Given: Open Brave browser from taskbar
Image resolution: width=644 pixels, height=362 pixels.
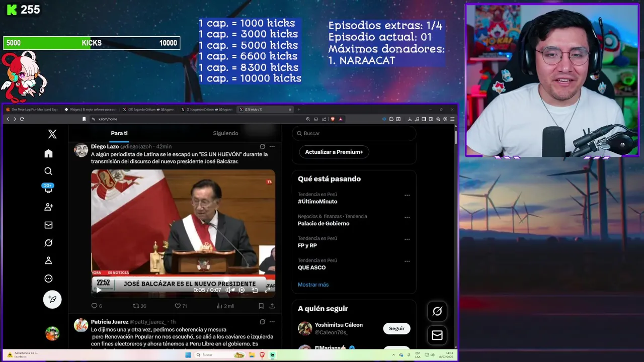Looking at the screenshot, I should click(x=262, y=355).
